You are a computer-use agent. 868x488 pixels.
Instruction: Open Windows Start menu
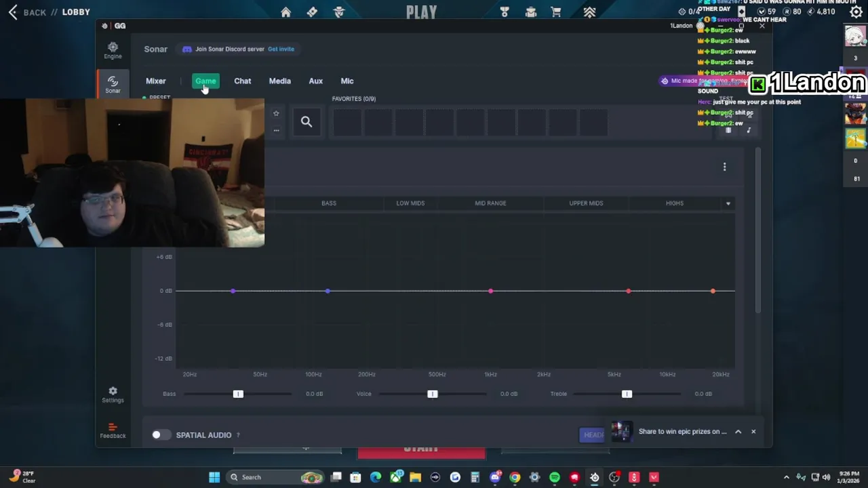214,477
